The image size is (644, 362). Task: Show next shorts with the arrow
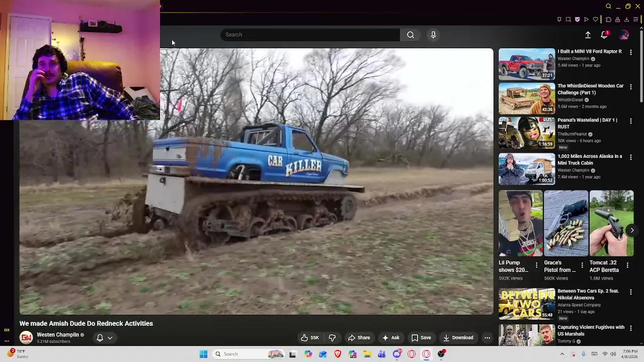[x=632, y=230]
